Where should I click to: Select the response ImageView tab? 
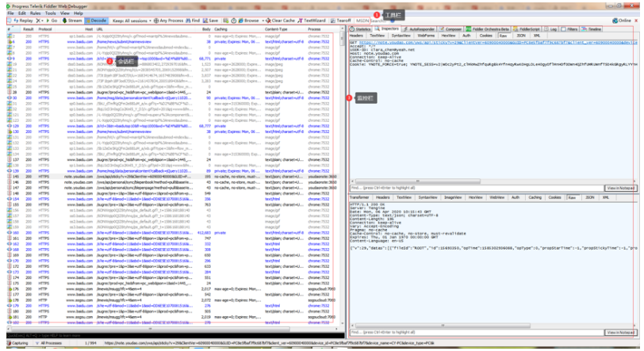click(x=453, y=197)
